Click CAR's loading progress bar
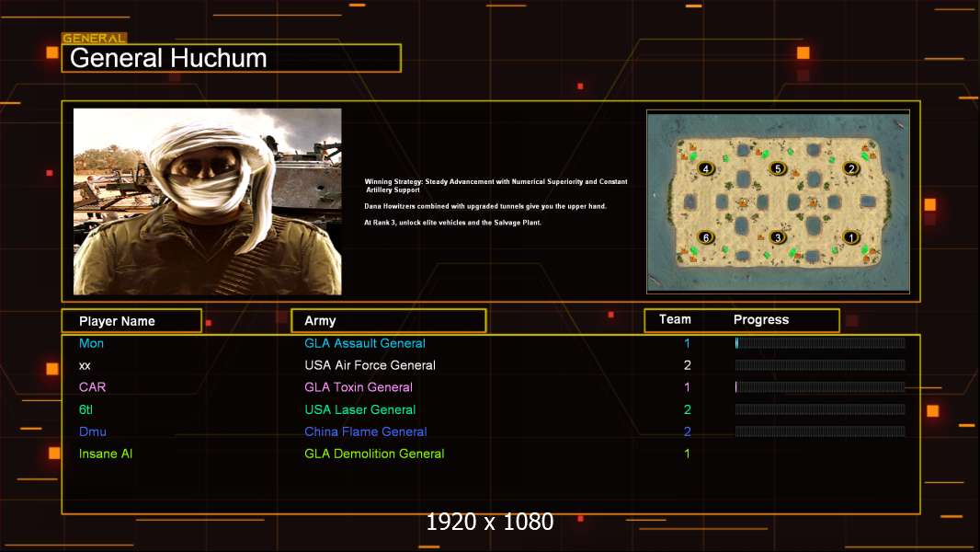 click(820, 387)
